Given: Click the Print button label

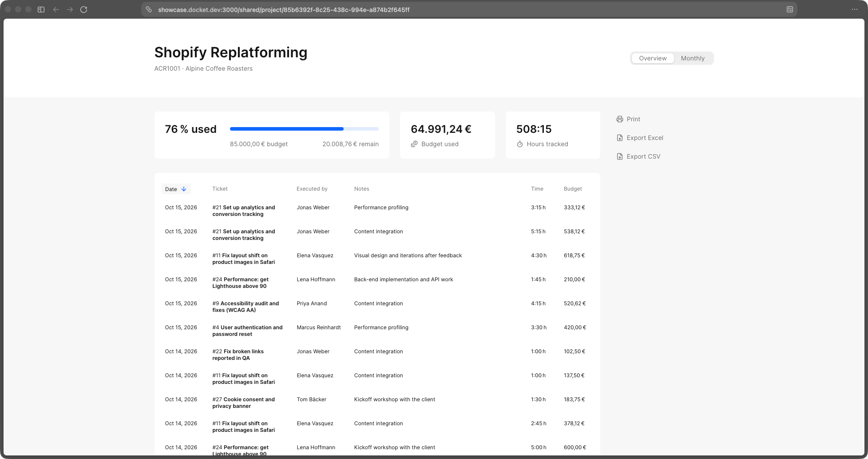Looking at the screenshot, I should point(633,119).
